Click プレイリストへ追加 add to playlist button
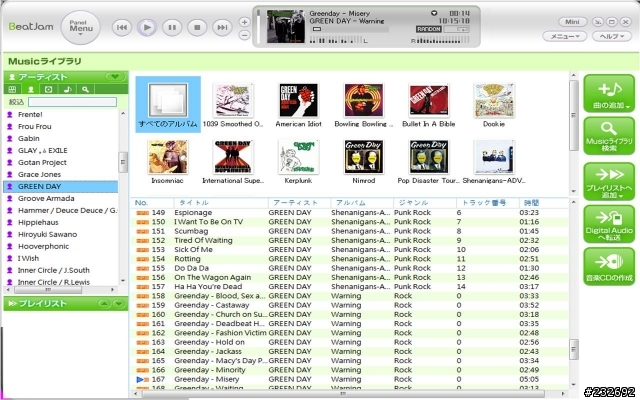The width and height of the screenshot is (640, 400). coord(609,181)
